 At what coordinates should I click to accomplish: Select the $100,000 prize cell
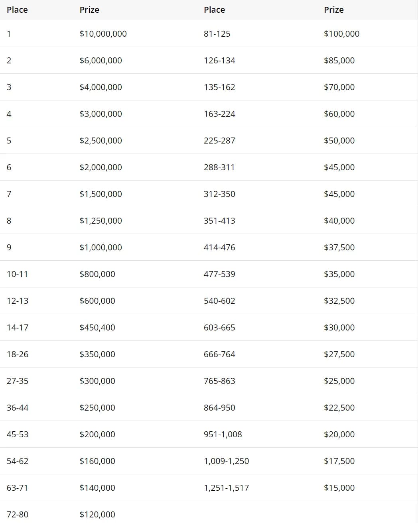[341, 34]
